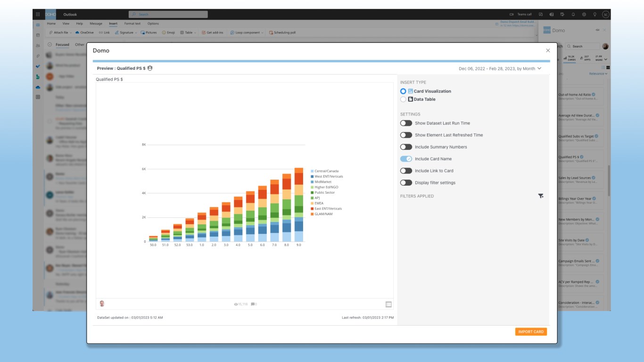
Task: Open Bookings icon in Outlook sidebar
Action: coord(38,76)
